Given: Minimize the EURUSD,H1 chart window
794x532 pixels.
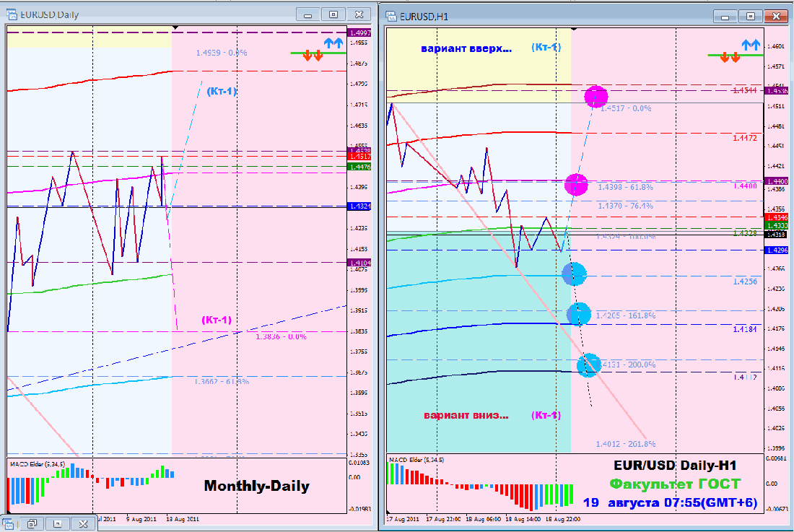Looking at the screenshot, I should click(725, 17).
